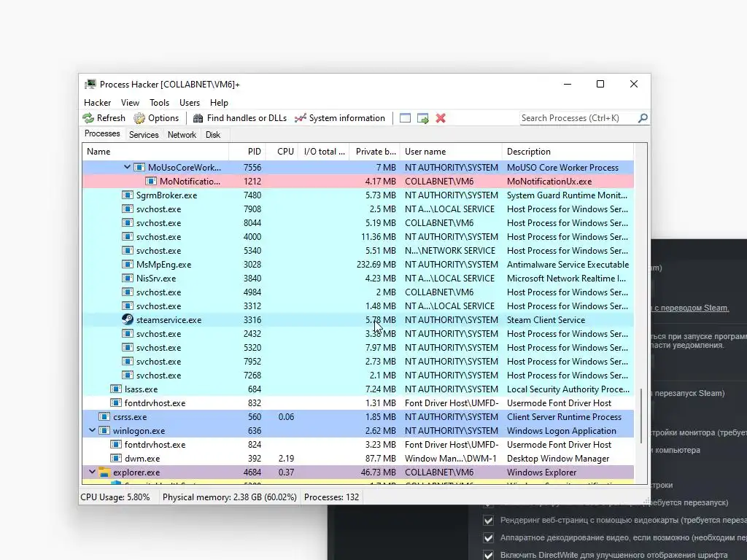This screenshot has height=560, width=747.
Task: Select svchost.exe with PID 7908
Action: tap(357, 209)
